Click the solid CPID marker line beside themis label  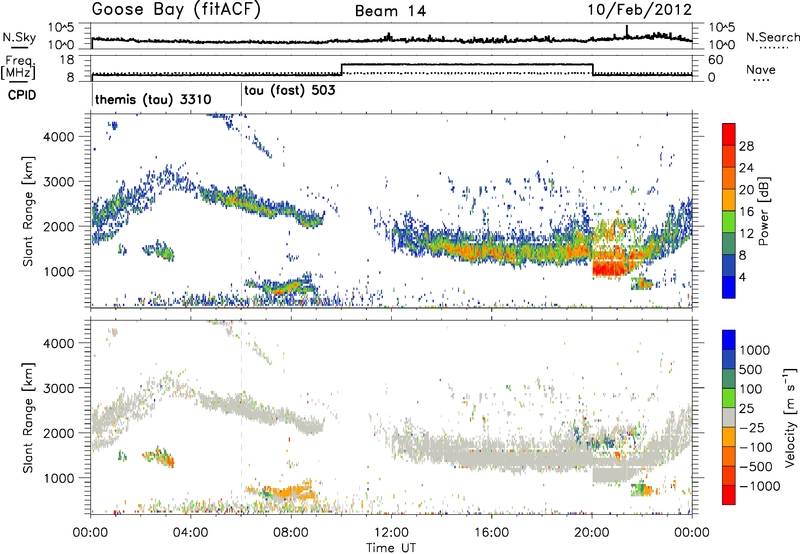[x=92, y=94]
